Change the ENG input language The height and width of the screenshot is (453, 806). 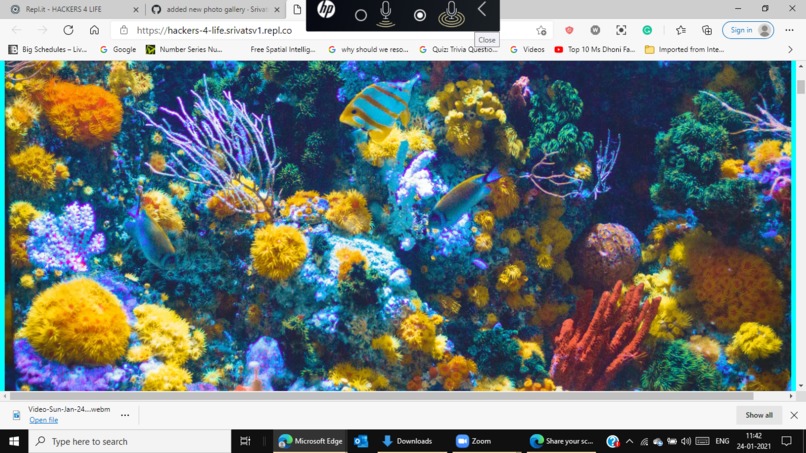point(722,441)
